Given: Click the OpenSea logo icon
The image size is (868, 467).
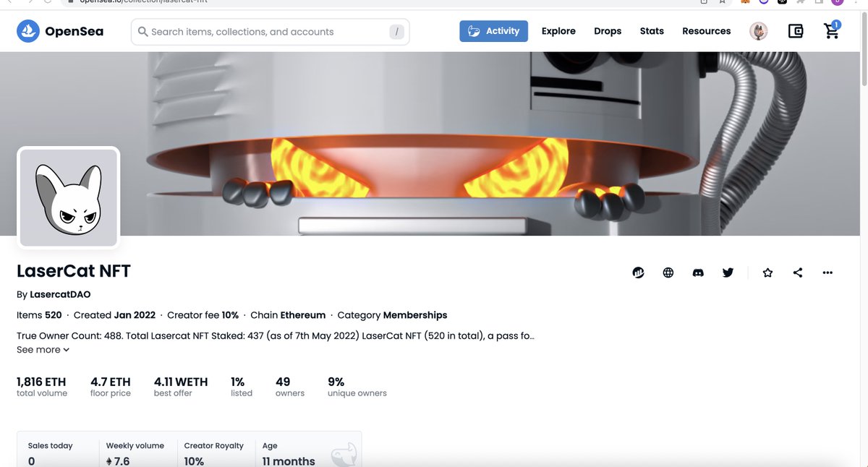Looking at the screenshot, I should coord(28,31).
